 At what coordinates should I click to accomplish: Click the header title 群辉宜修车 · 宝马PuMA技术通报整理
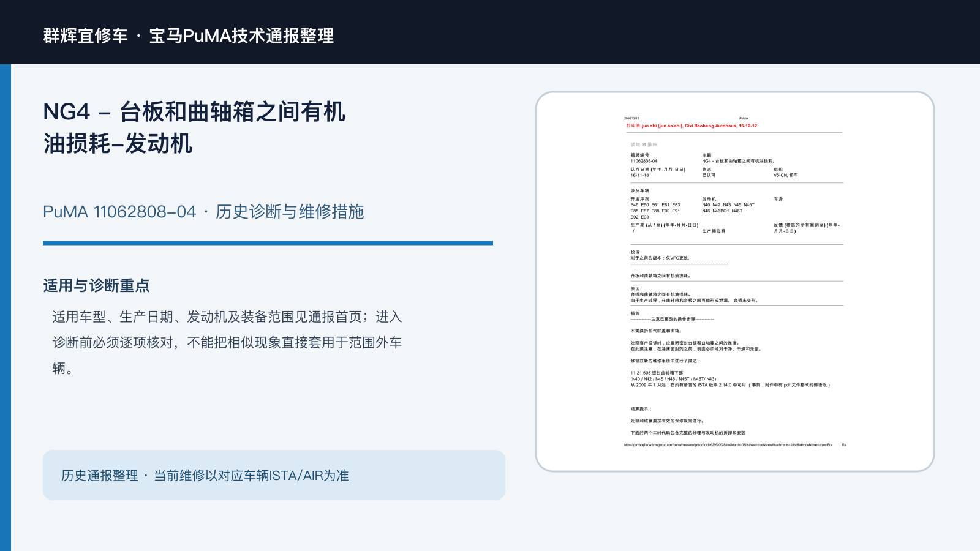click(189, 36)
